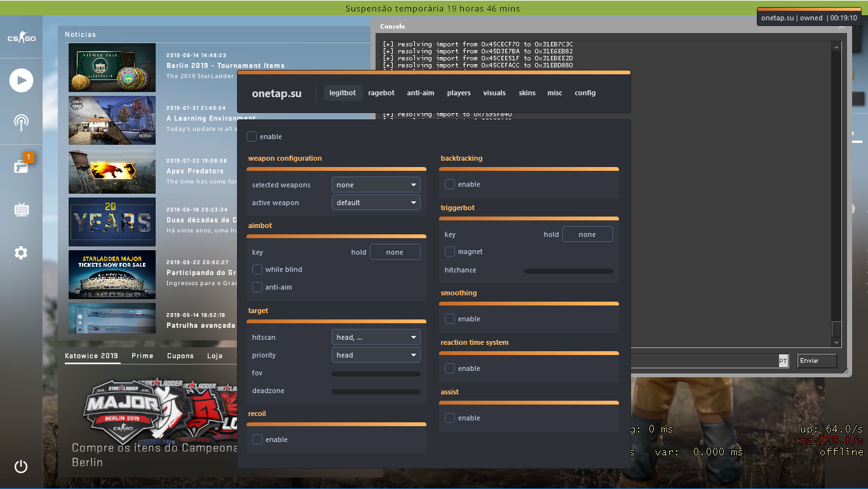Enable assist checkbox

[450, 418]
